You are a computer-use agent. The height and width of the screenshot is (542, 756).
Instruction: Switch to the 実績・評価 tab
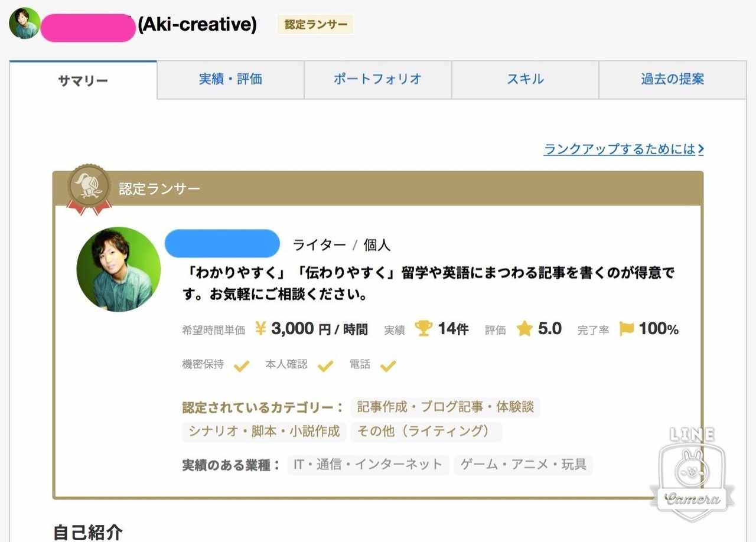(x=230, y=80)
